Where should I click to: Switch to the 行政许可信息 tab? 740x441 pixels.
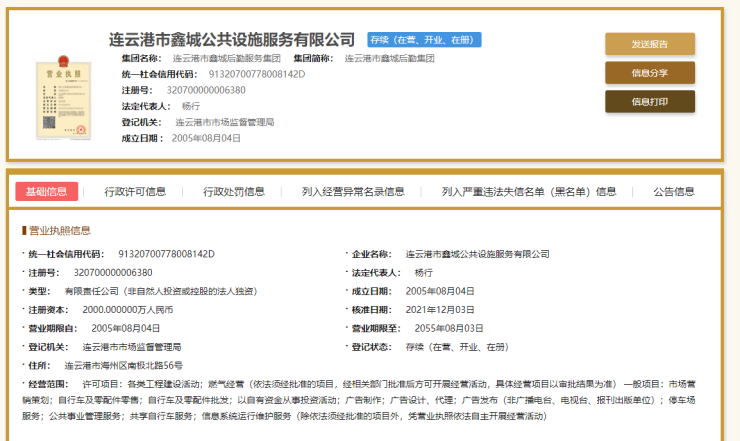pyautogui.click(x=135, y=192)
